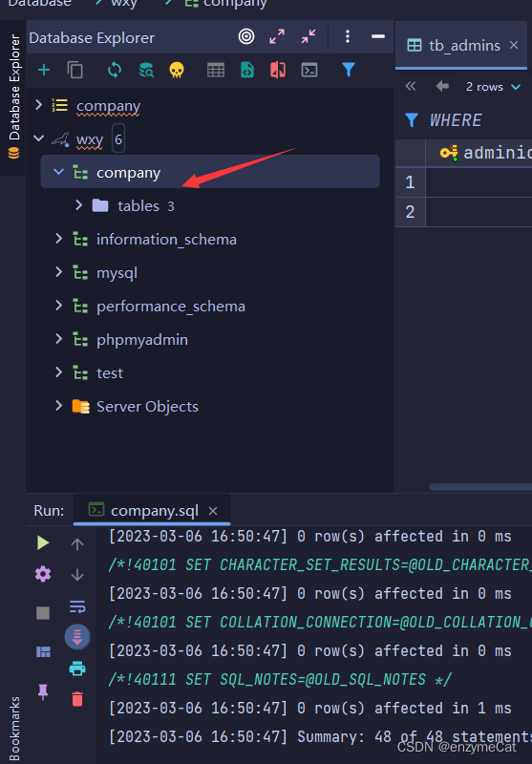Viewport: 532px width, 764px height.
Task: Select the tables folder row
Action: click(210, 206)
